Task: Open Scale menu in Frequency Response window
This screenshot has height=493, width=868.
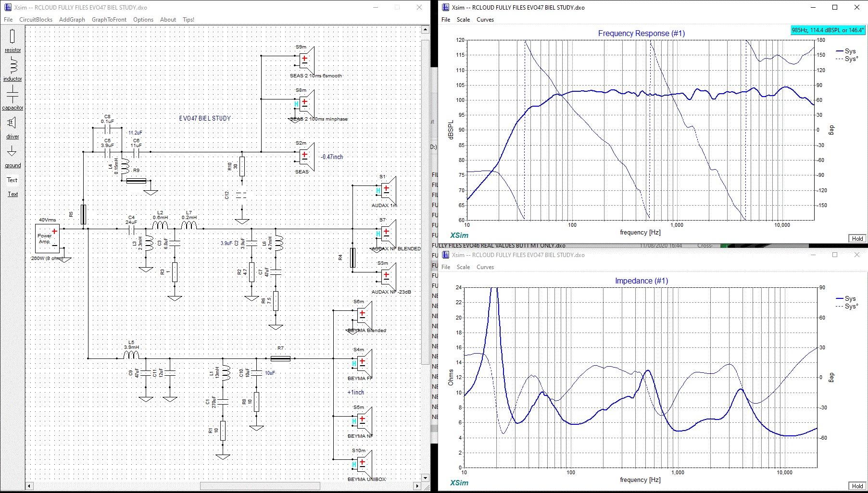Action: pos(463,20)
